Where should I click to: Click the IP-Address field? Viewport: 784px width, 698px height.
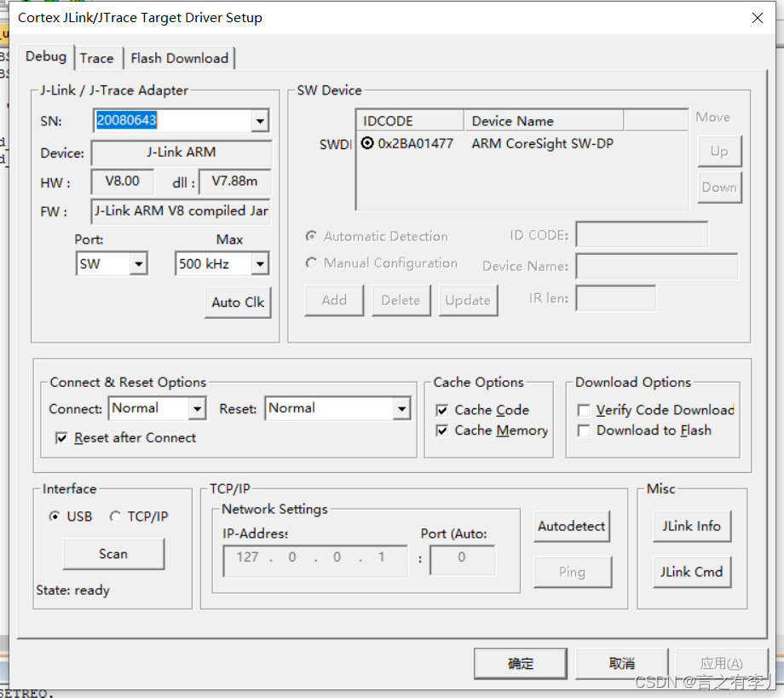pyautogui.click(x=315, y=561)
